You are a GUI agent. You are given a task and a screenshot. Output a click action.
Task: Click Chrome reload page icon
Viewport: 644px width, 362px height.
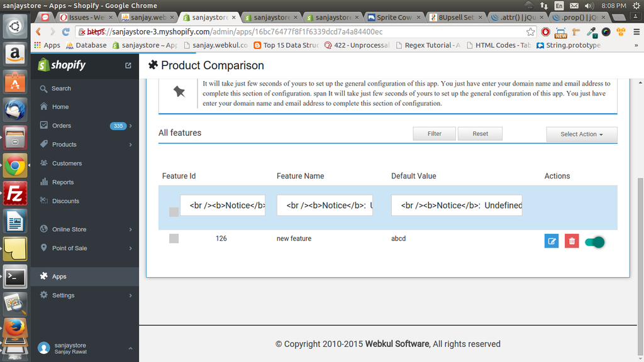65,31
